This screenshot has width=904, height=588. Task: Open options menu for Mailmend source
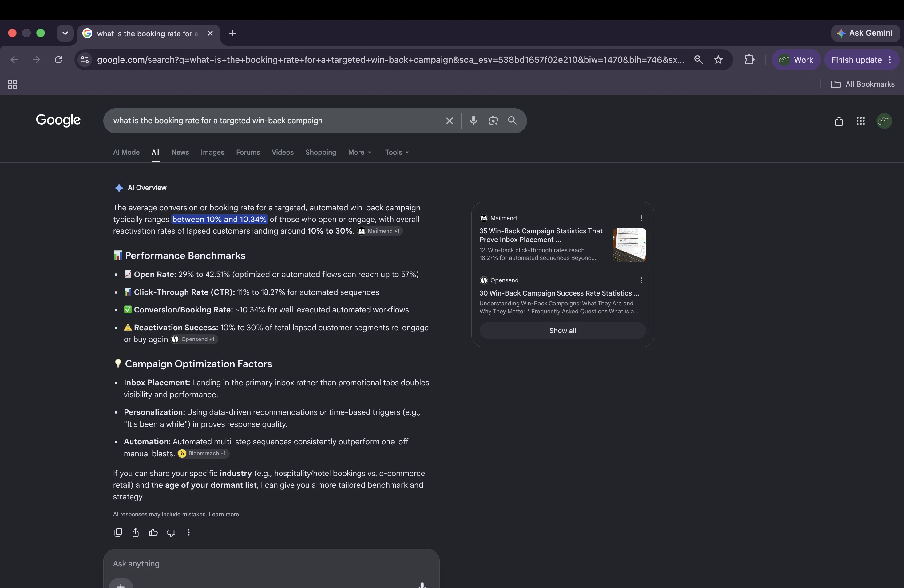[x=641, y=218]
